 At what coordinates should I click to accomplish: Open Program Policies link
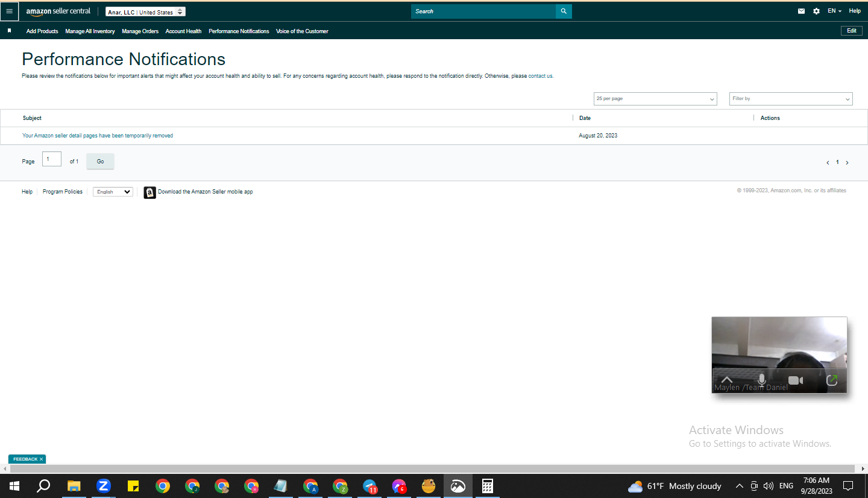coord(63,192)
